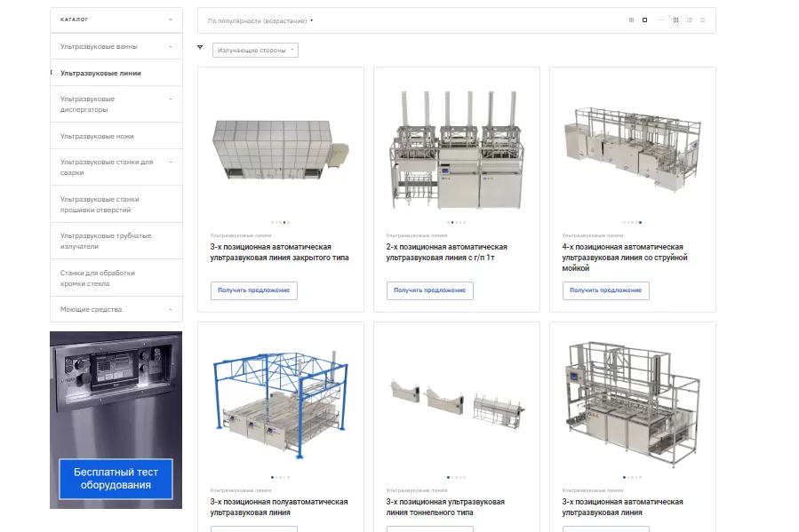Open 3-х позиционная линия закрытого типа title
Image resolution: width=799 pixels, height=532 pixels.
coord(279,252)
